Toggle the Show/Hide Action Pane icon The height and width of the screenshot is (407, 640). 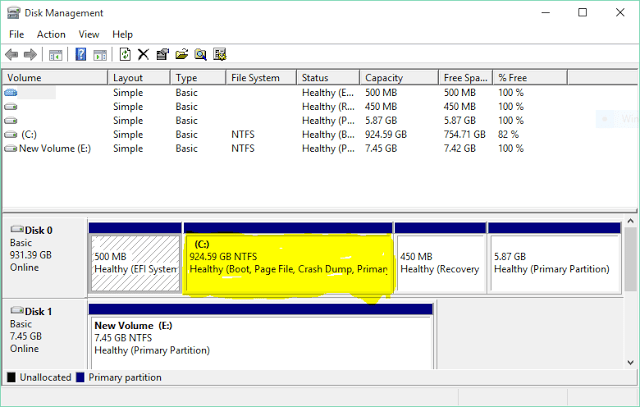[100, 55]
